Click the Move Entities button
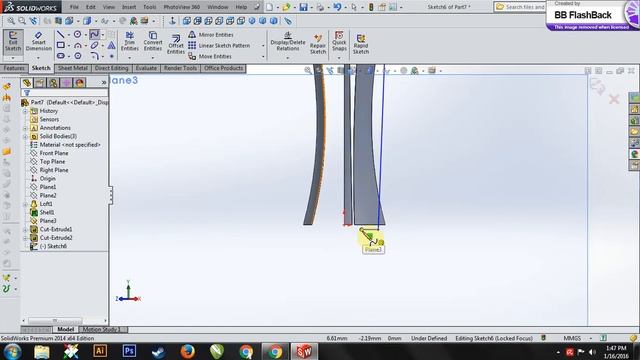This screenshot has height=360, width=640. [x=210, y=56]
